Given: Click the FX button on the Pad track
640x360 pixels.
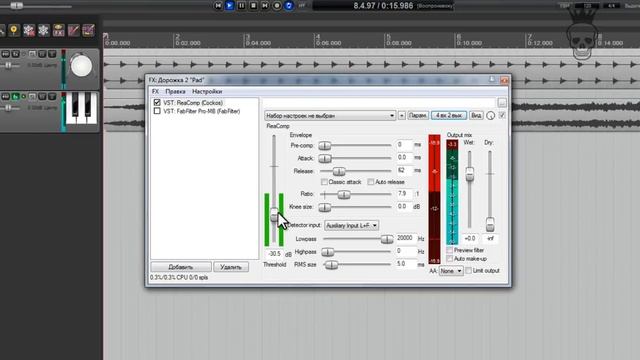Looking at the screenshot, I should [x=15, y=97].
